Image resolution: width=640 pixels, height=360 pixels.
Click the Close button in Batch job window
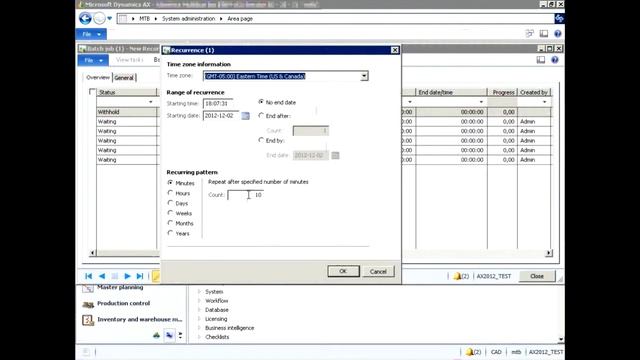pos(537,276)
